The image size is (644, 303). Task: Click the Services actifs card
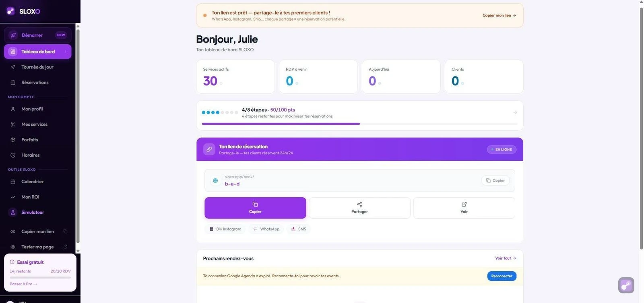click(235, 77)
